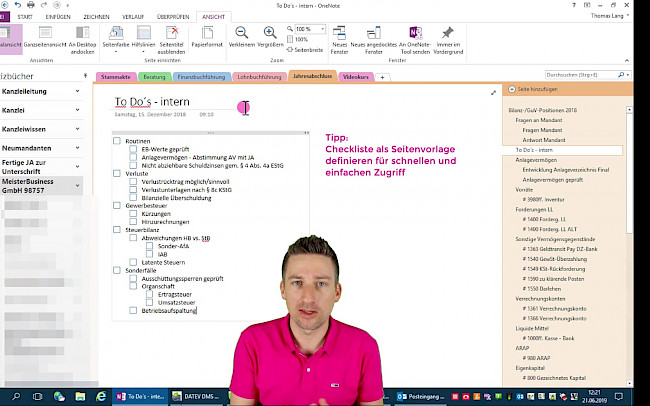The image size is (650, 406).
Task: Open a Neues Fenster
Action: coord(339,37)
